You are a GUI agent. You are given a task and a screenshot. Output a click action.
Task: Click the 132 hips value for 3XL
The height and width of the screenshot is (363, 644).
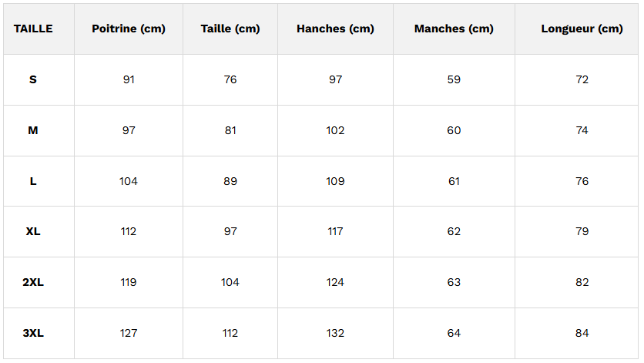[x=336, y=333]
